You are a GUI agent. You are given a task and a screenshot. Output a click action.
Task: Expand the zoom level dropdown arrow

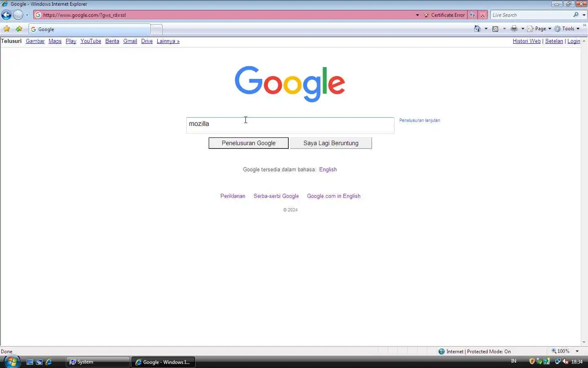(x=577, y=351)
